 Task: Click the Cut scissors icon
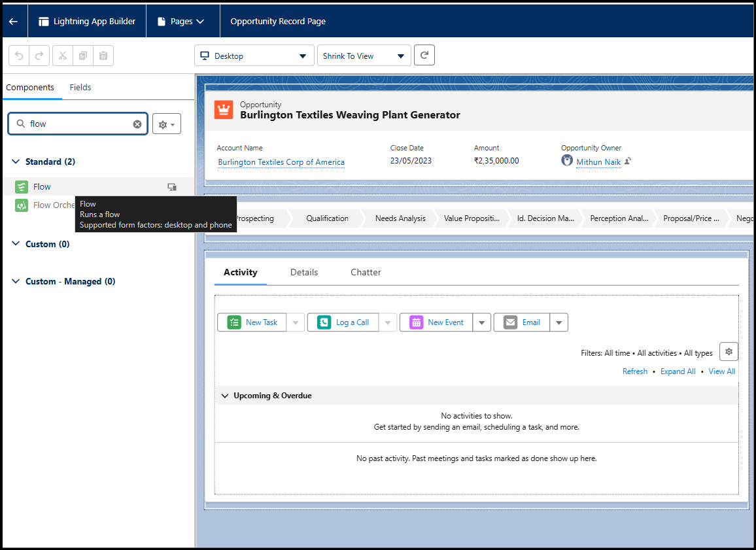pos(63,56)
